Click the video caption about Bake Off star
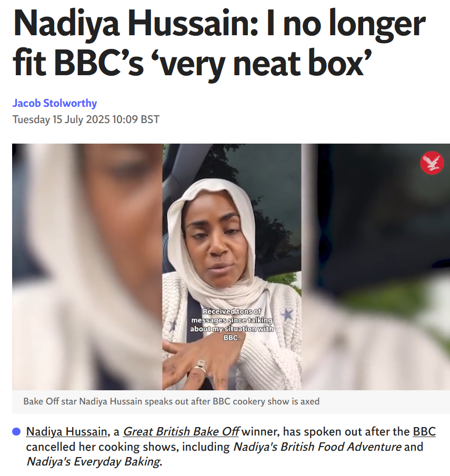This screenshot has height=476, width=450. 172,401
